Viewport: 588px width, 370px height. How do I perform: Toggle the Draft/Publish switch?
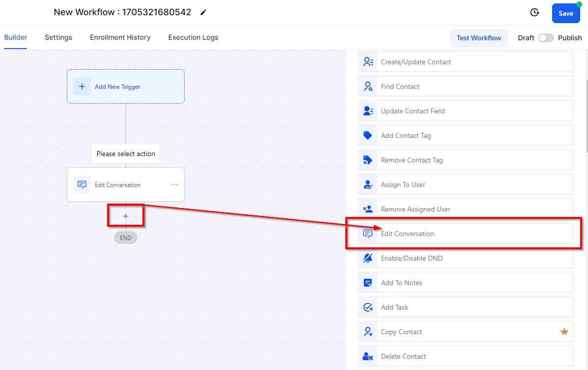click(546, 38)
